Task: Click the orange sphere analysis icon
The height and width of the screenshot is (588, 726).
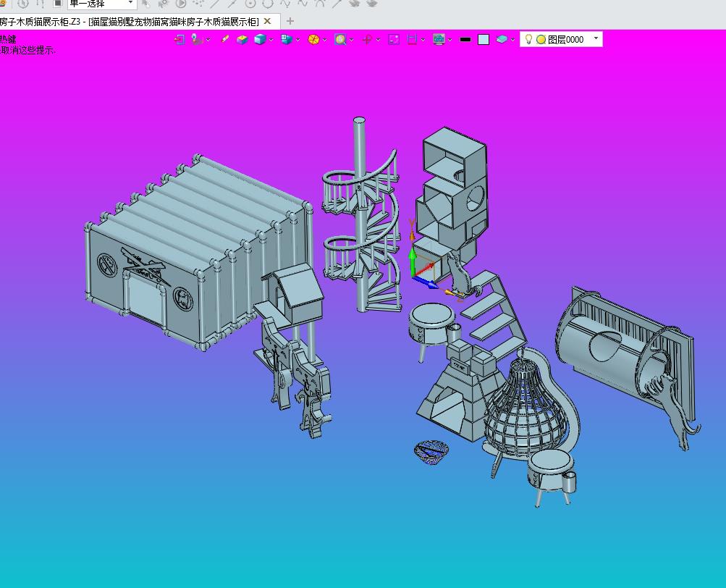Action: coord(313,39)
